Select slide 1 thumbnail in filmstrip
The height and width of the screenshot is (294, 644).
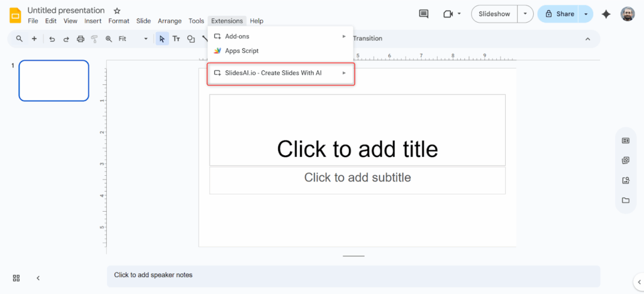tap(54, 80)
